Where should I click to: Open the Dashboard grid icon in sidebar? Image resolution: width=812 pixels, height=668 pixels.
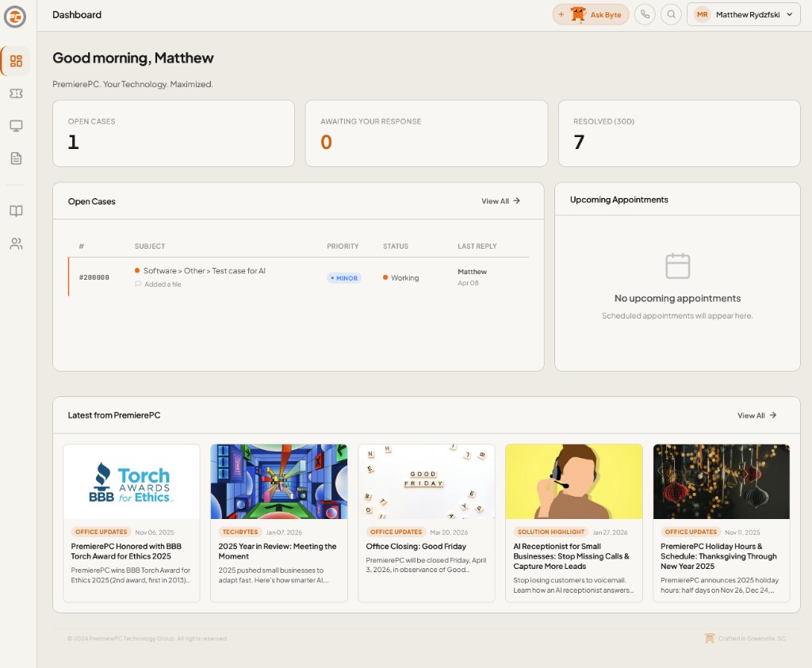(16, 61)
